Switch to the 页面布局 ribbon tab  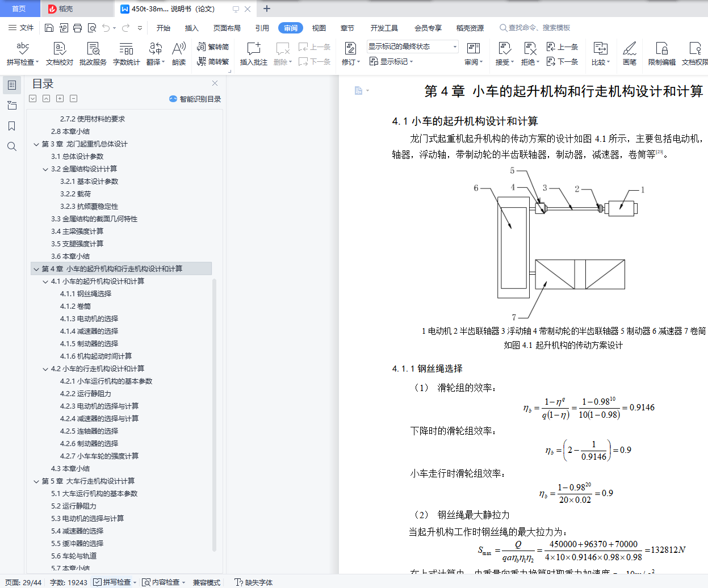(227, 28)
